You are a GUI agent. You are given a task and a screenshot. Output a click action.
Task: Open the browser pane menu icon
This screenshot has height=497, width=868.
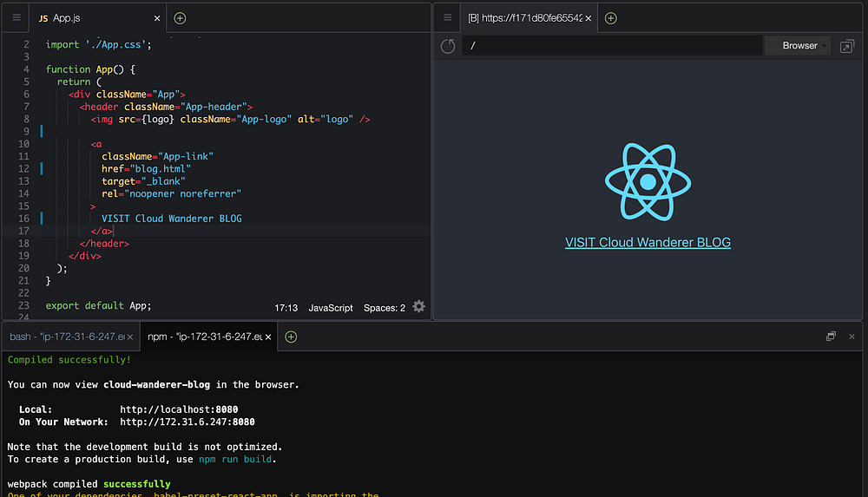(447, 17)
